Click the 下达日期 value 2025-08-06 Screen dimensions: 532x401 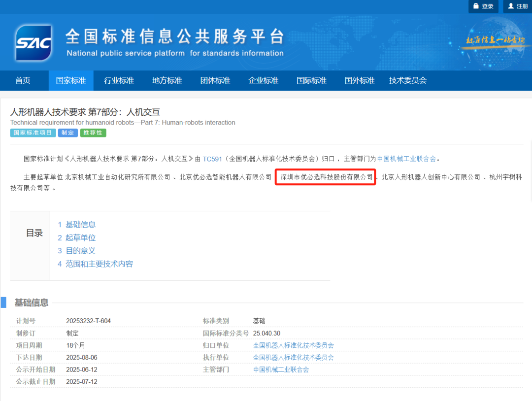(x=82, y=358)
